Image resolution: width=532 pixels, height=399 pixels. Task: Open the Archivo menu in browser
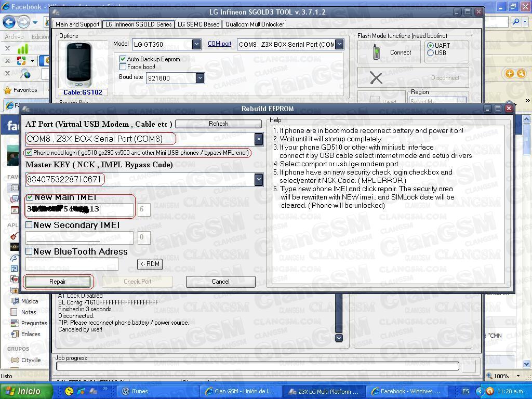point(14,37)
